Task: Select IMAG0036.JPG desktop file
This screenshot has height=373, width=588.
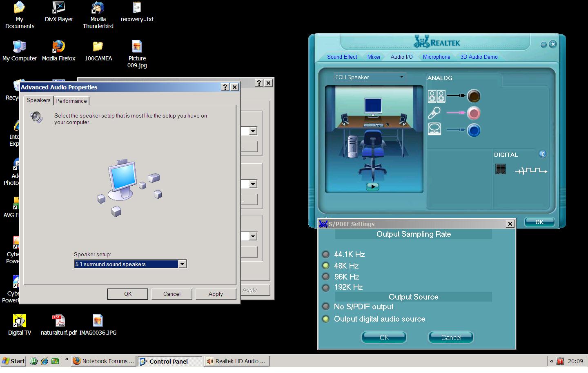Action: [98, 325]
